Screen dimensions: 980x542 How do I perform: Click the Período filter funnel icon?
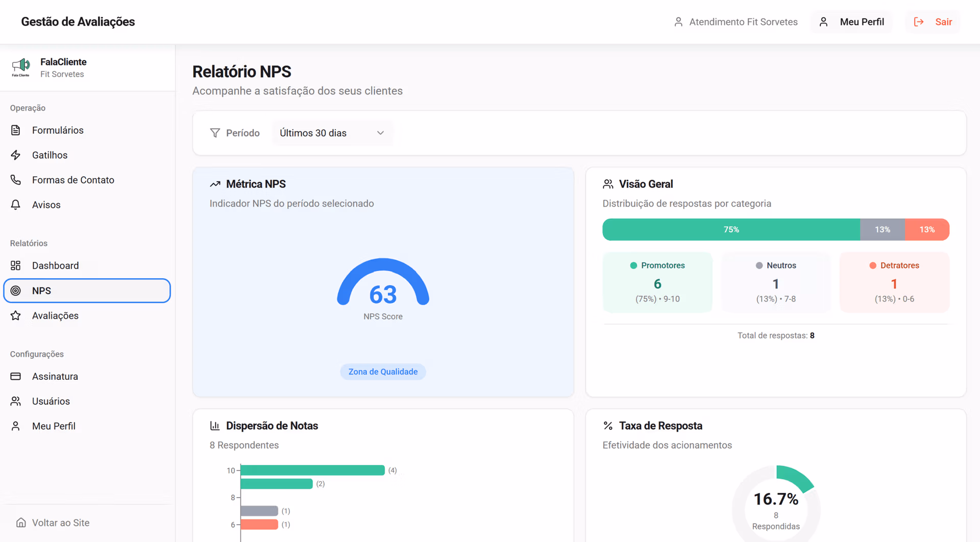(215, 133)
